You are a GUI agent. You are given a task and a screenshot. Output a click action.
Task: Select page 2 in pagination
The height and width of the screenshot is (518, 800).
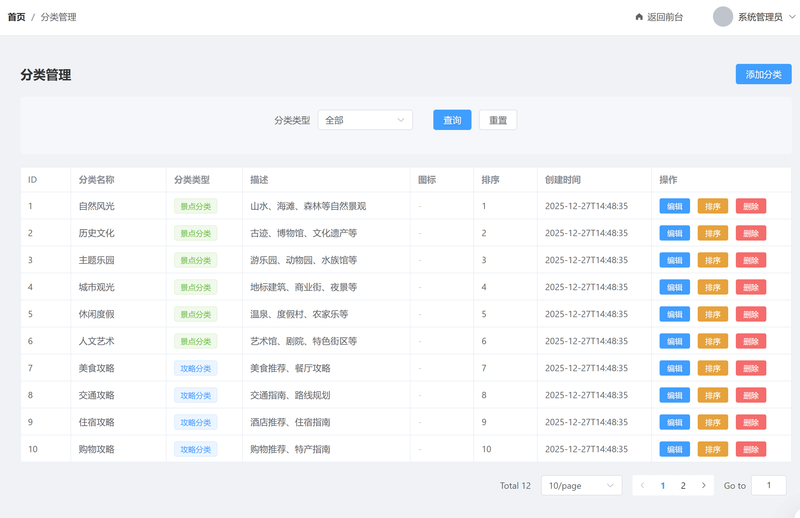pyautogui.click(x=683, y=485)
